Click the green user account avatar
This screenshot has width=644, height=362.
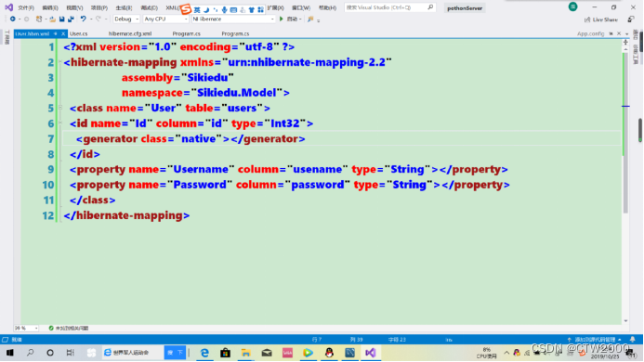point(573,6)
